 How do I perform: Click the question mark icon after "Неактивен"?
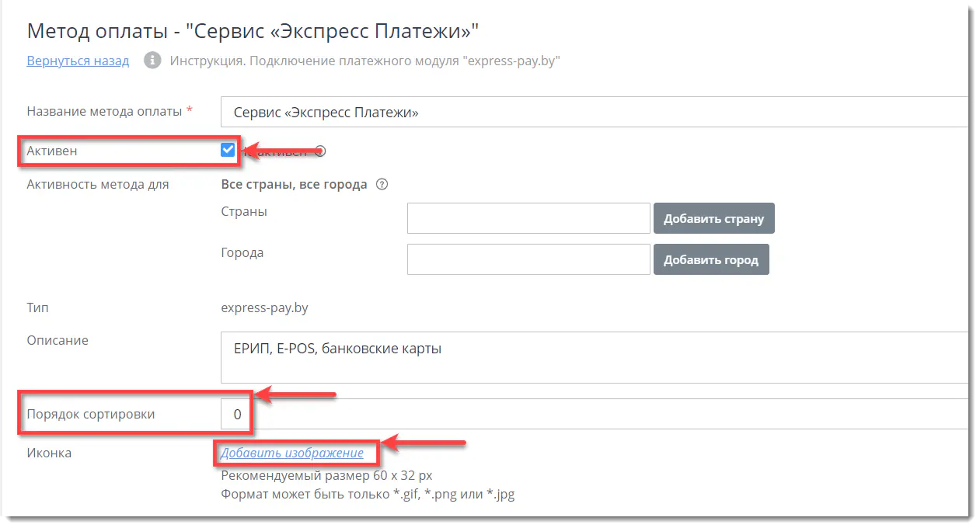[319, 151]
